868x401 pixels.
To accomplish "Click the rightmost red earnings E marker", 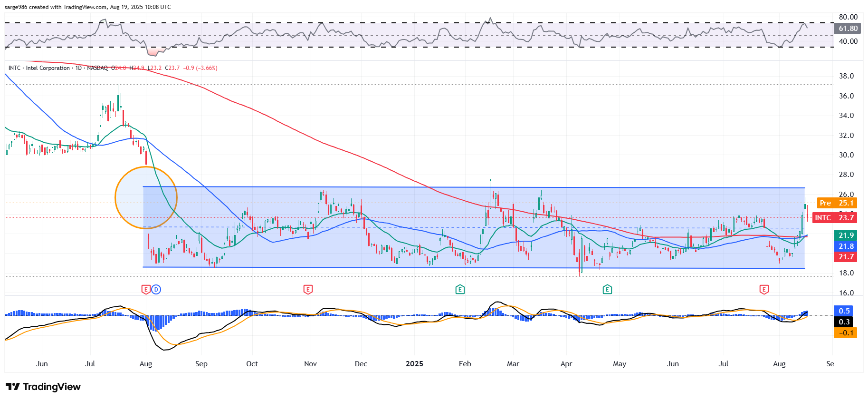I will (x=764, y=289).
